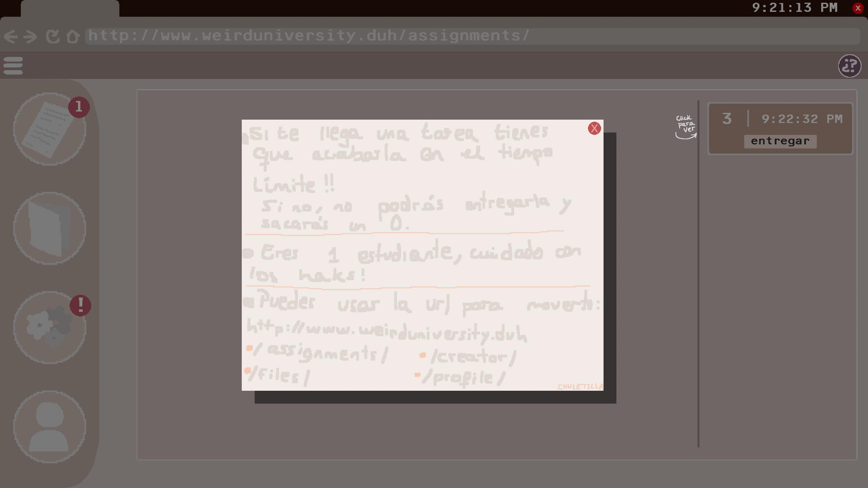Image resolution: width=868 pixels, height=488 pixels.
Task: Click the red notification badge showing 1
Action: point(79,107)
